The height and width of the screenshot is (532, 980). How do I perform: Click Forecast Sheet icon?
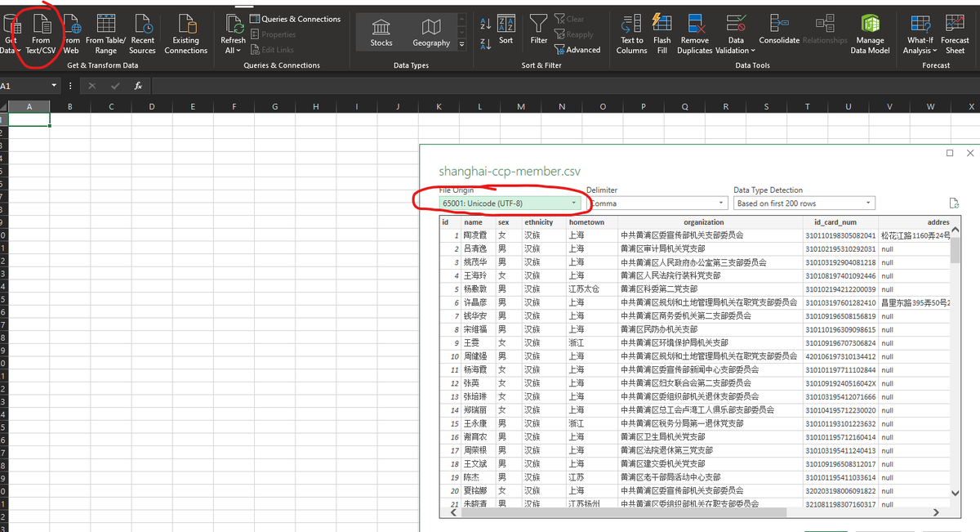(955, 34)
